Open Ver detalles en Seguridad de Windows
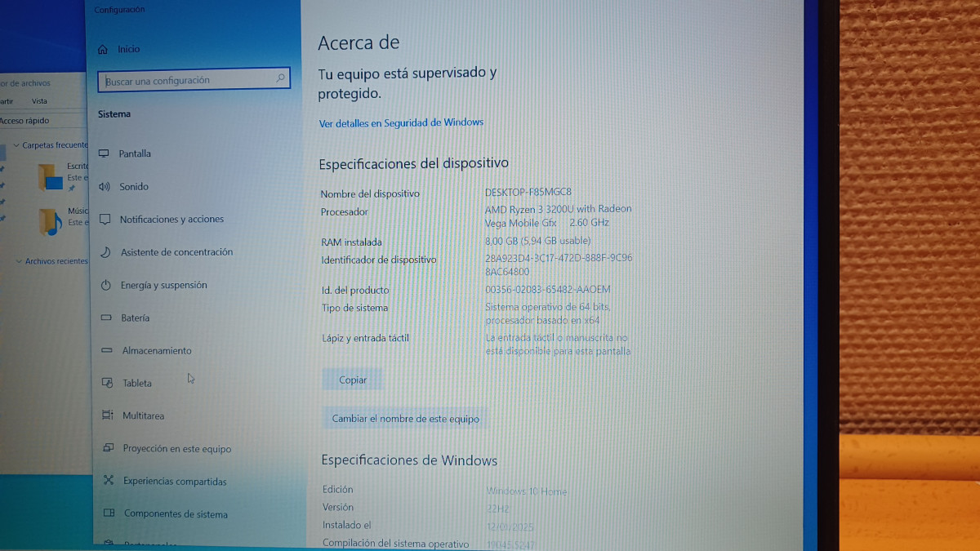Image resolution: width=980 pixels, height=551 pixels. coord(401,122)
